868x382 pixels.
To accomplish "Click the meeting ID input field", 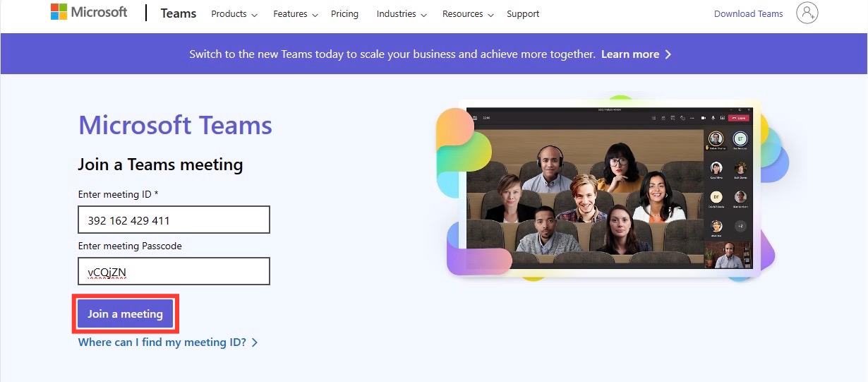I will (x=174, y=220).
